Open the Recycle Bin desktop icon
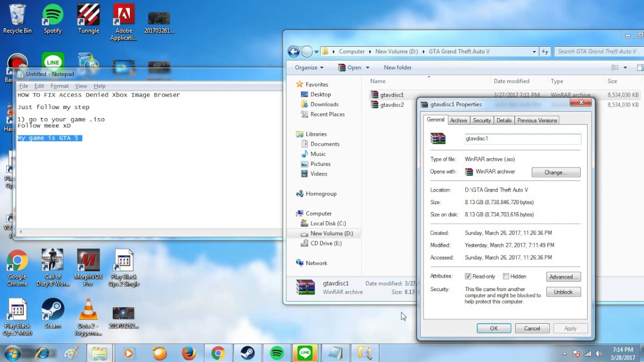 tap(18, 19)
